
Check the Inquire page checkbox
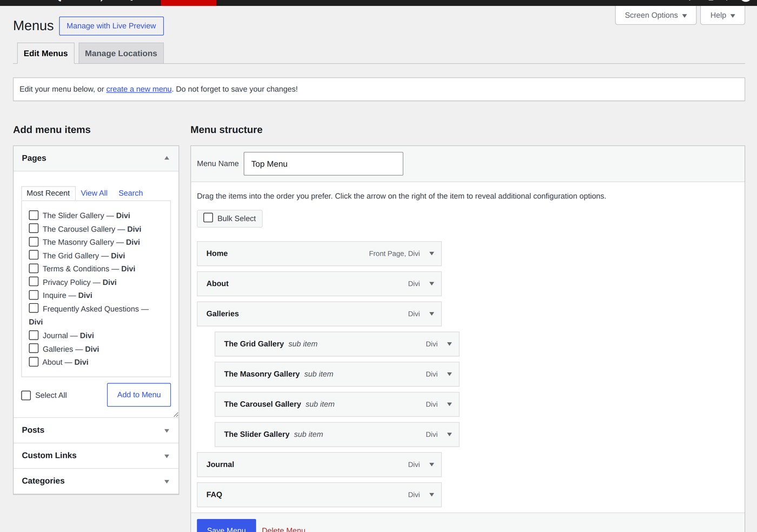tap(34, 295)
